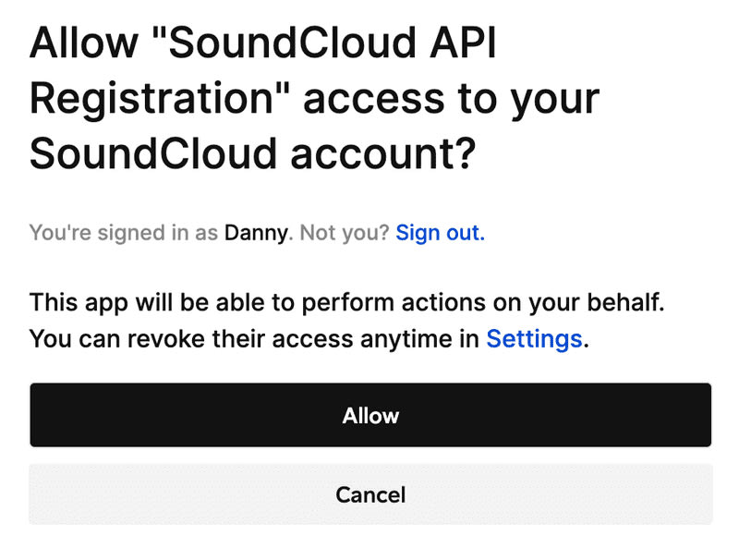Deny access using the Cancel button

click(x=370, y=494)
